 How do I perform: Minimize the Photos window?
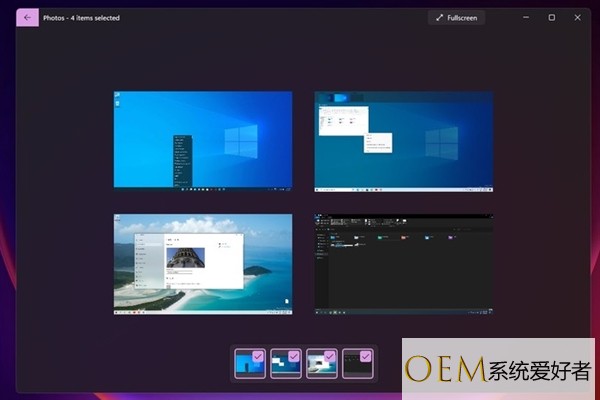click(x=524, y=17)
